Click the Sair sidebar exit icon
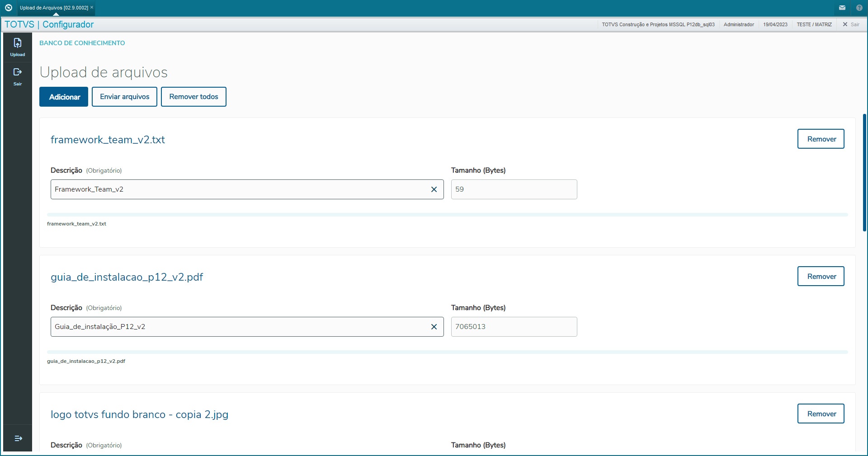This screenshot has width=868, height=456. (x=18, y=77)
